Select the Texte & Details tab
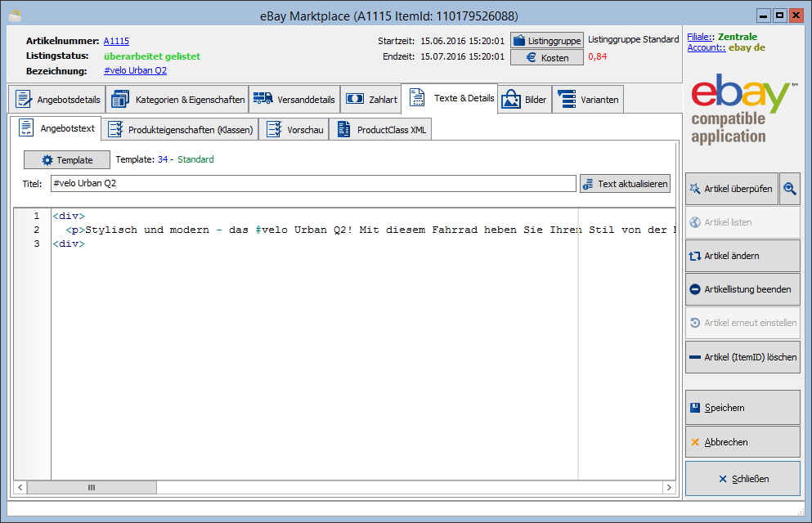 (450, 98)
